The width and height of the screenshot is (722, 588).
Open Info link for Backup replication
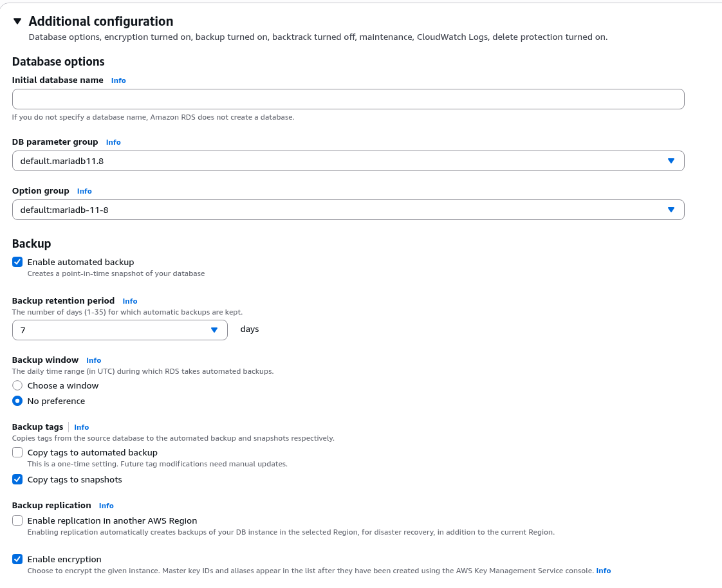coord(106,506)
